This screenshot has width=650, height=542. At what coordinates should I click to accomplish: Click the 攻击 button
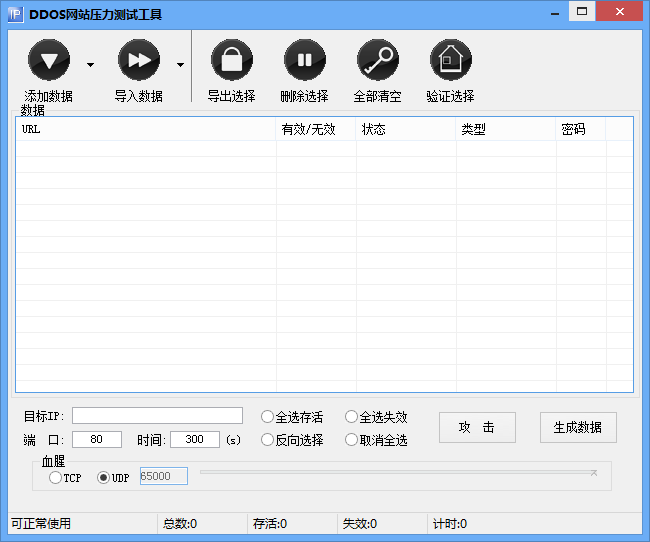pos(477,428)
